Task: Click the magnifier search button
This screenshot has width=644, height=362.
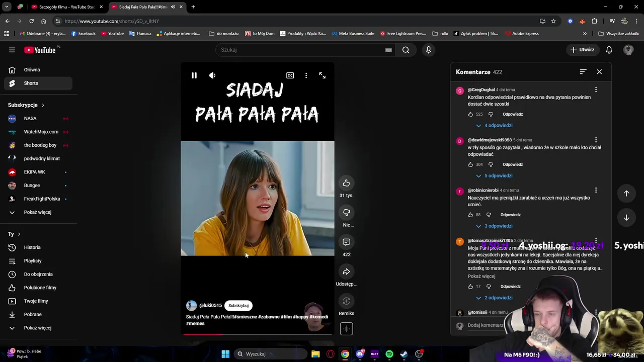Action: tap(406, 50)
